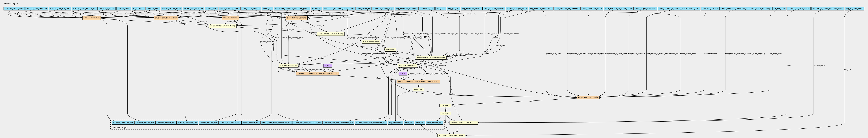Viewport: 868px width, 138px height.
Task: Select the varscan_p_value input box
Action: coord(107,8)
